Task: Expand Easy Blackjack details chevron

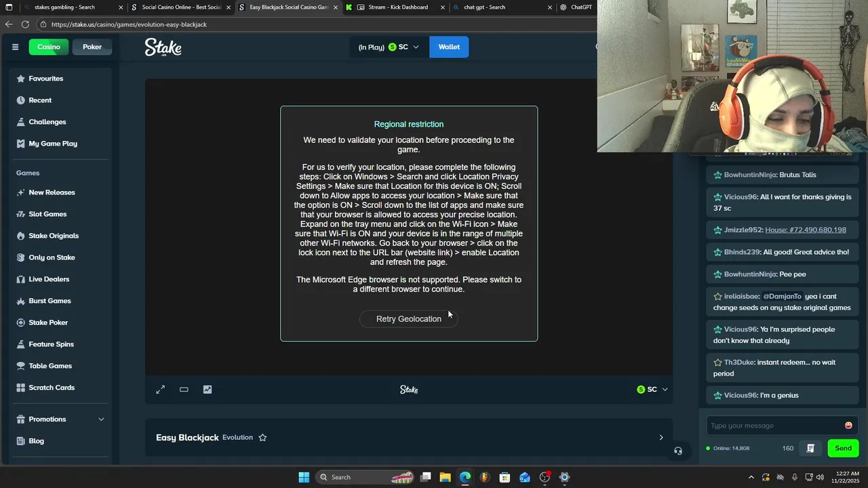Action: [x=661, y=438]
